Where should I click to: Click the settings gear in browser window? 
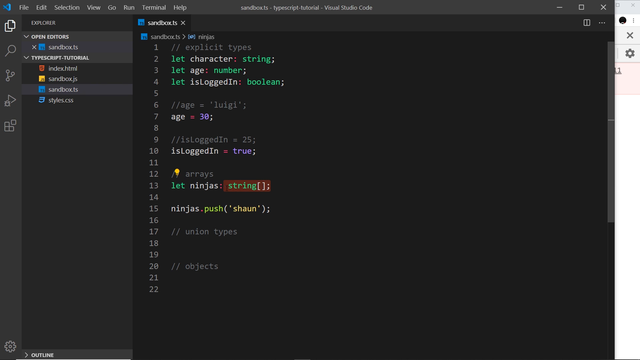(630, 53)
